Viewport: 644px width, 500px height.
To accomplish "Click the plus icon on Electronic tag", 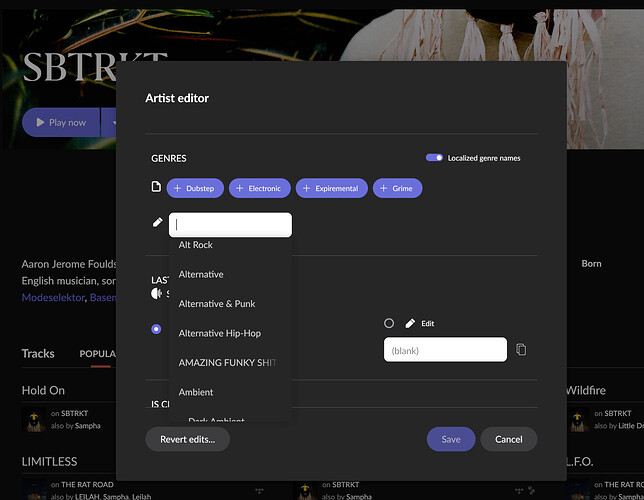I will [x=239, y=188].
